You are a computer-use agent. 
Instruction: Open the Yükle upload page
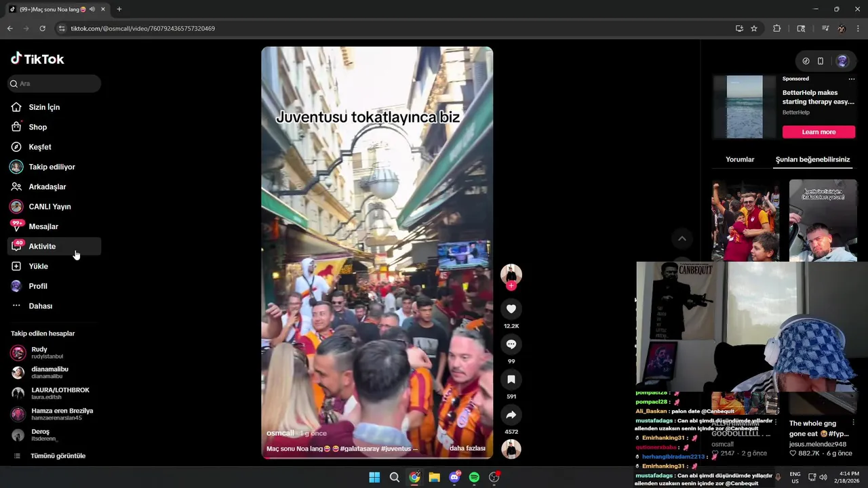pyautogui.click(x=38, y=266)
